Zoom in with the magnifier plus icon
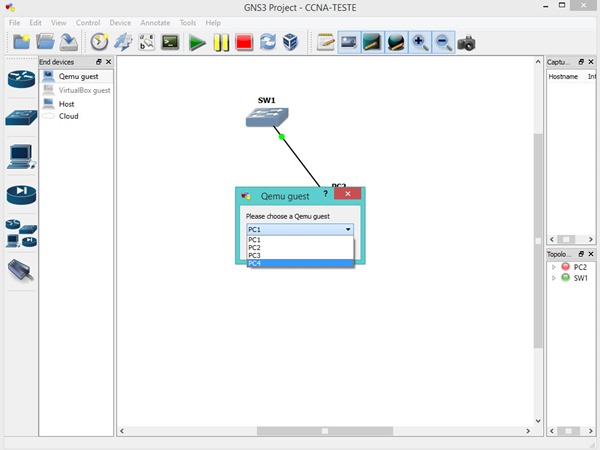600x450 pixels. 420,42
